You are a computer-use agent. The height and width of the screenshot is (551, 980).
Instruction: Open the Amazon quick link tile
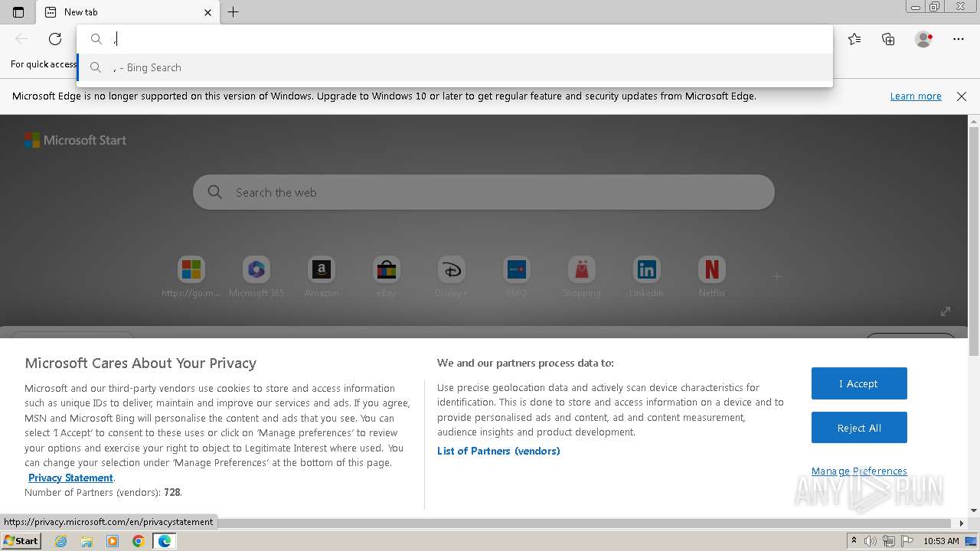(x=322, y=277)
